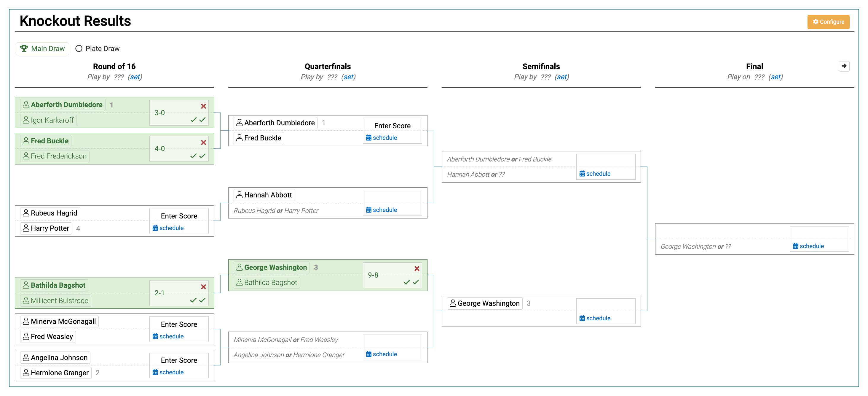The height and width of the screenshot is (396, 868).
Task: Set the Round of 16 play-by date
Action: (x=135, y=77)
